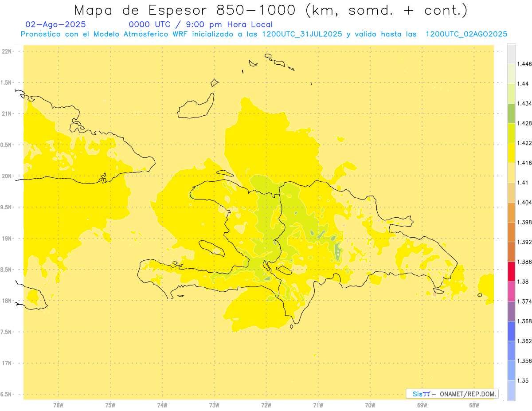Click the latitude label 21N
Image resolution: width=532 pixels, height=411 pixels.
pyautogui.click(x=6, y=114)
